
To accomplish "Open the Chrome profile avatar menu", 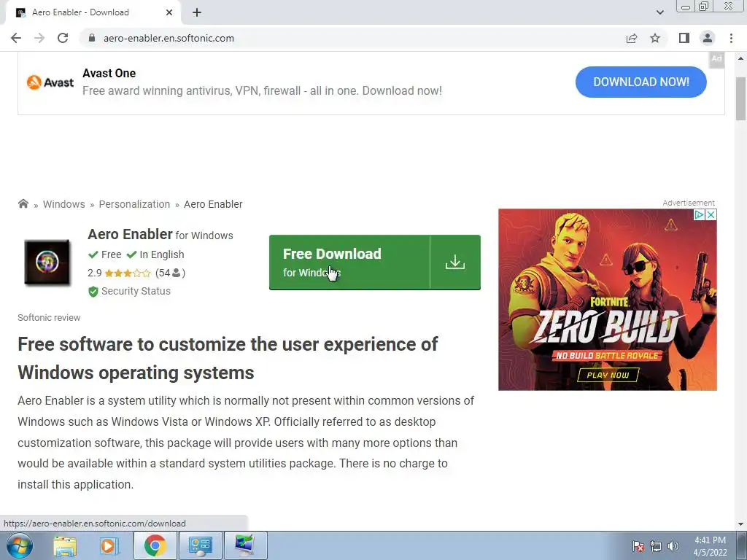I will click(x=708, y=38).
